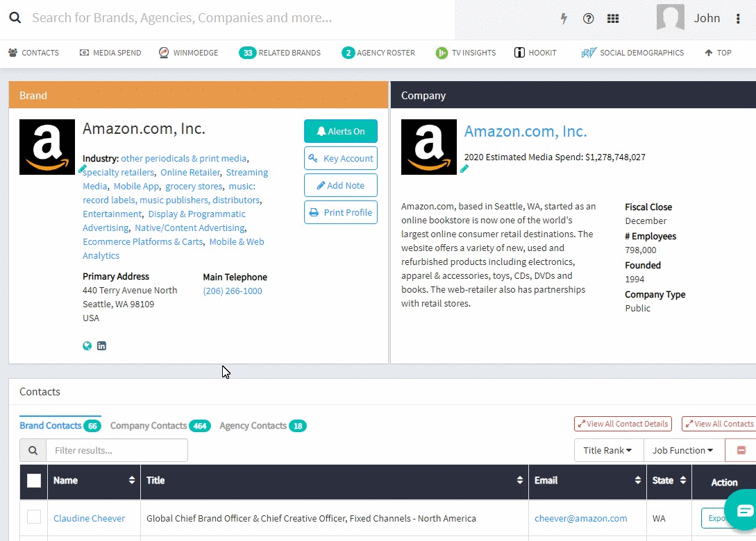
Task: Click the company edit pencil icon
Action: [x=464, y=169]
